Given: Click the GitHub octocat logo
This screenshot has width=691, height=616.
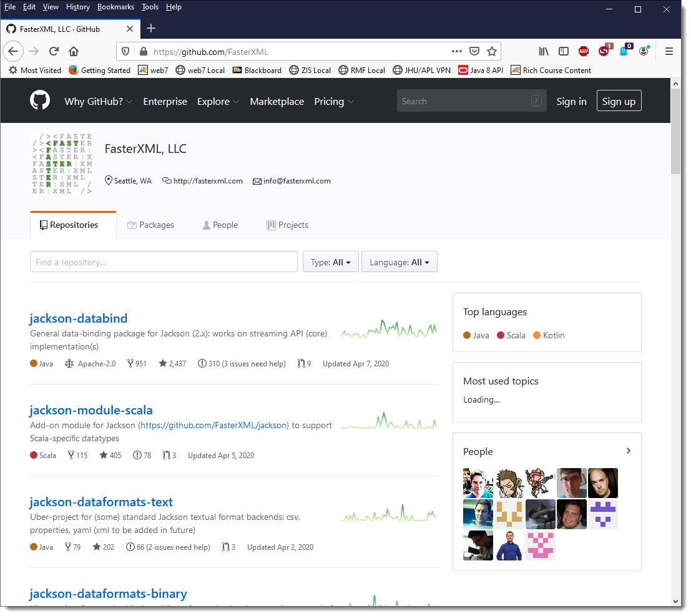Looking at the screenshot, I should (40, 101).
